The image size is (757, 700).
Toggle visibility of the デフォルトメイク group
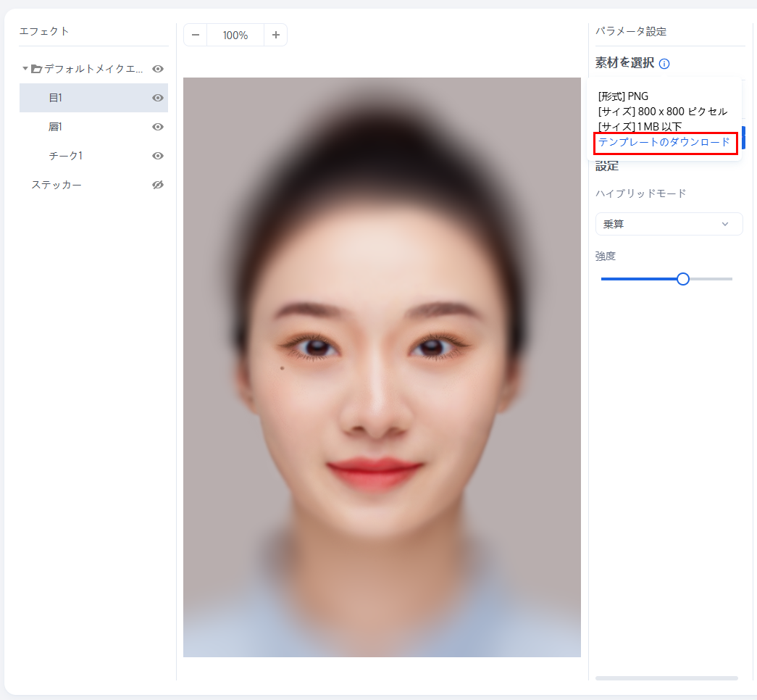pos(158,69)
